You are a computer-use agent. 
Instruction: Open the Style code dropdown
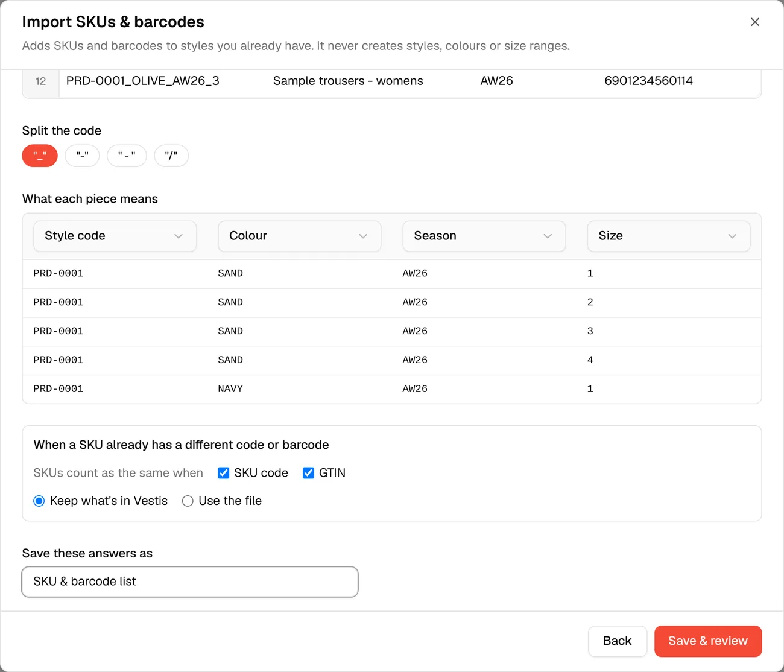115,236
